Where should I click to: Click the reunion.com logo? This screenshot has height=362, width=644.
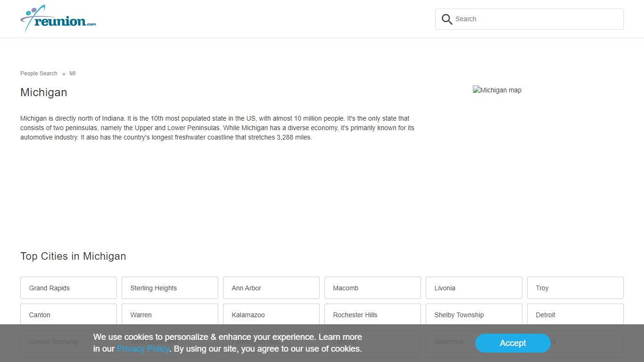(58, 19)
